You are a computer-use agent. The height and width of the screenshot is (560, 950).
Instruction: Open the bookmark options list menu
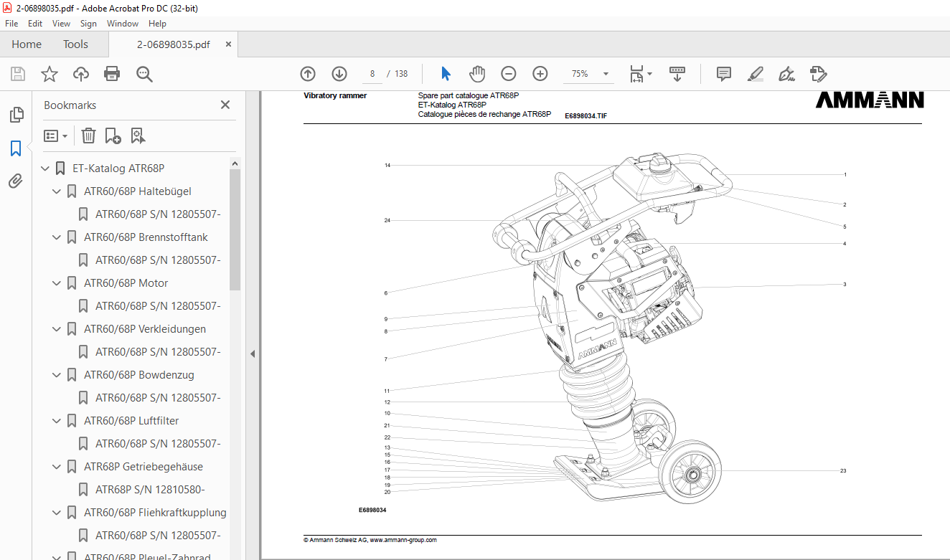[55, 136]
